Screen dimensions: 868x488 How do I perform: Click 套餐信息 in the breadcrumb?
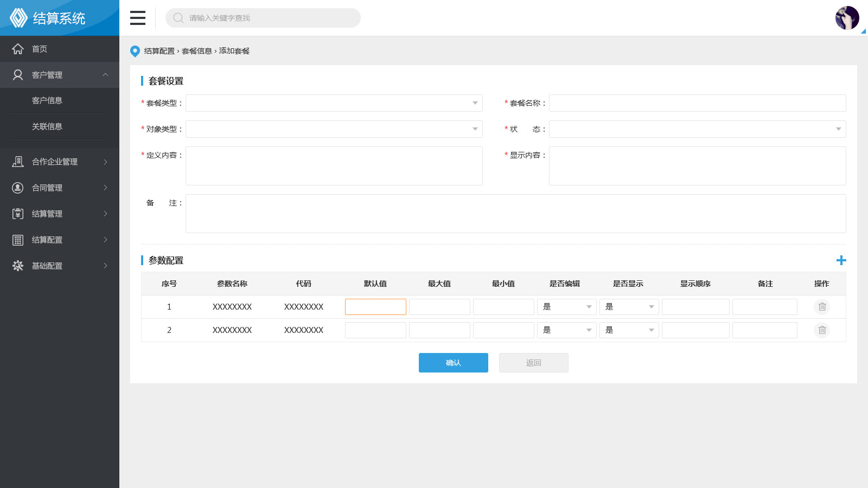tap(196, 51)
